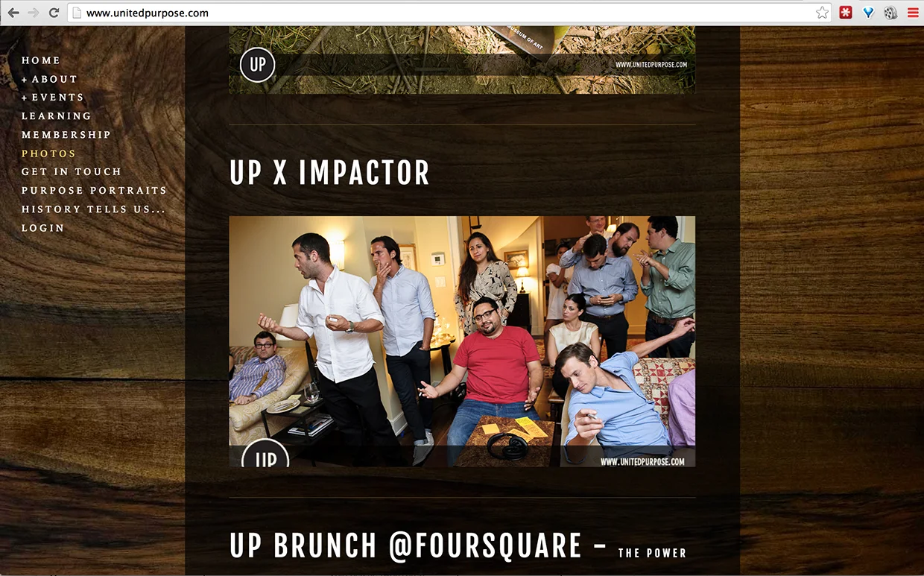The width and height of the screenshot is (924, 576).
Task: Open the Learning page
Action: click(57, 116)
